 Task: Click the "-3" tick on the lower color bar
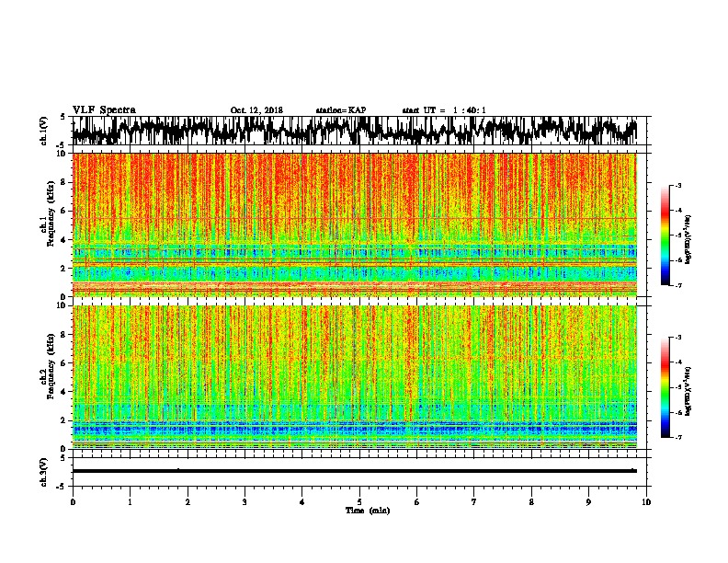pyautogui.click(x=678, y=338)
